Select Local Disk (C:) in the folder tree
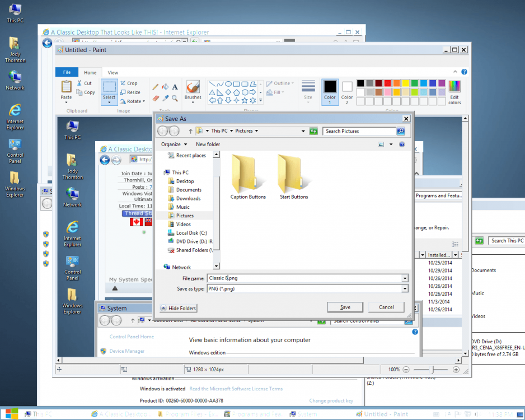 pos(191,233)
